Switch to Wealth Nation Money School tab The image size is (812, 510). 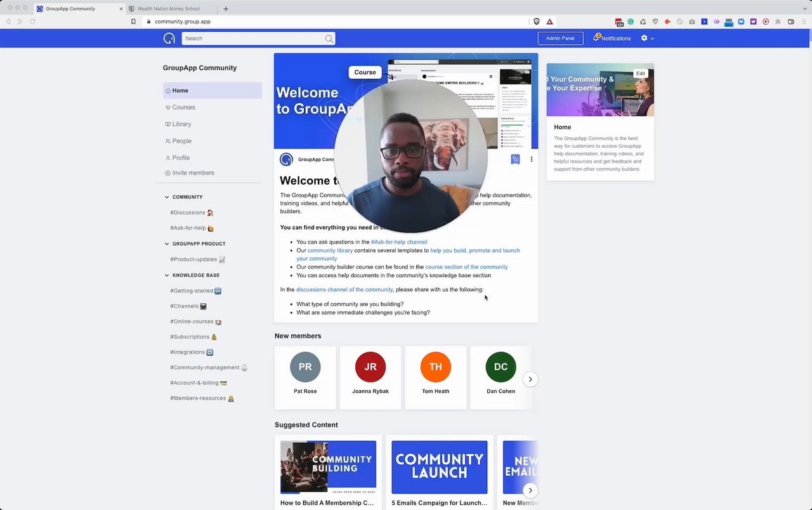pos(171,9)
